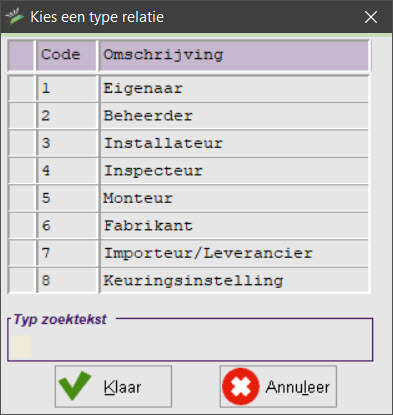
Task: Click the code cell with number 8
Action: pyautogui.click(x=67, y=280)
